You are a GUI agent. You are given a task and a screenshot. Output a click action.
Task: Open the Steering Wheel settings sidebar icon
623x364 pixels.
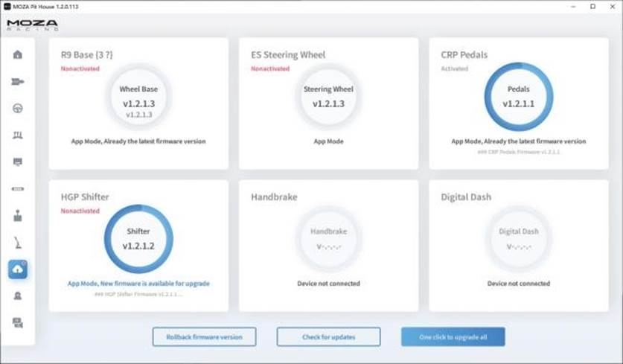point(17,108)
